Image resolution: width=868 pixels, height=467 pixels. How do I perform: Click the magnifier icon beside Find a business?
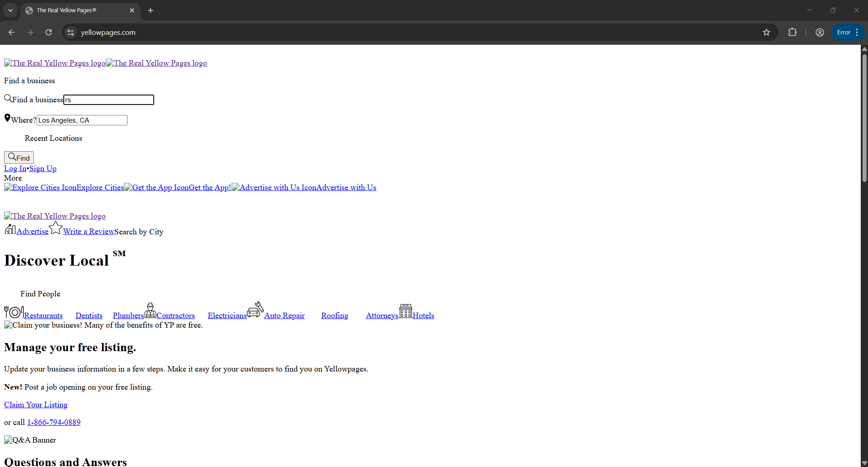point(8,98)
